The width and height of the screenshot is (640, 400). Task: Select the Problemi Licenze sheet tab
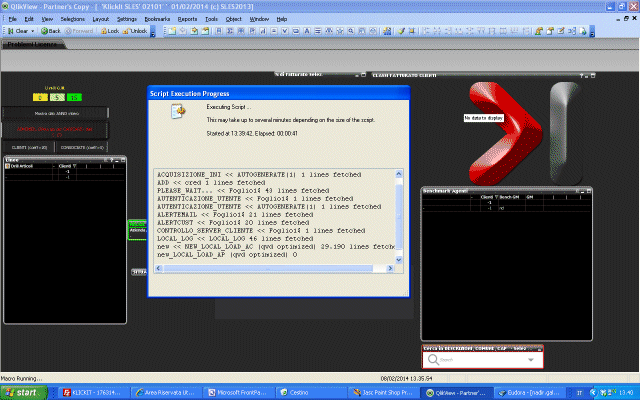click(x=33, y=44)
